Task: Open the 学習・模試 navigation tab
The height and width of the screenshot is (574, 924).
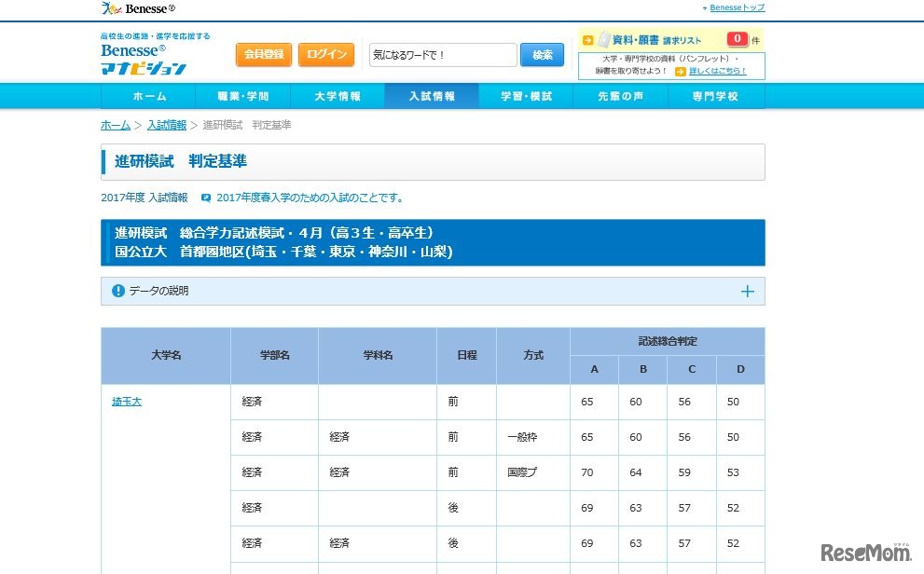Action: click(x=526, y=96)
